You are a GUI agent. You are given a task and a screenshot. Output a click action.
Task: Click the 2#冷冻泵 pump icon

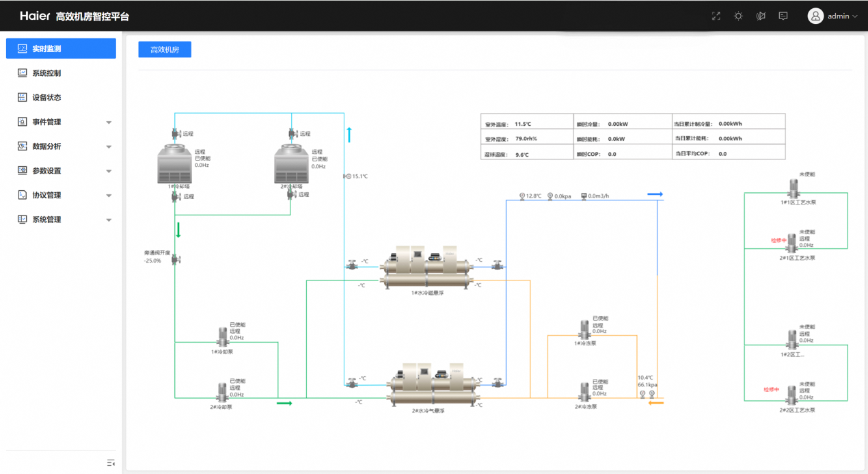(x=585, y=392)
